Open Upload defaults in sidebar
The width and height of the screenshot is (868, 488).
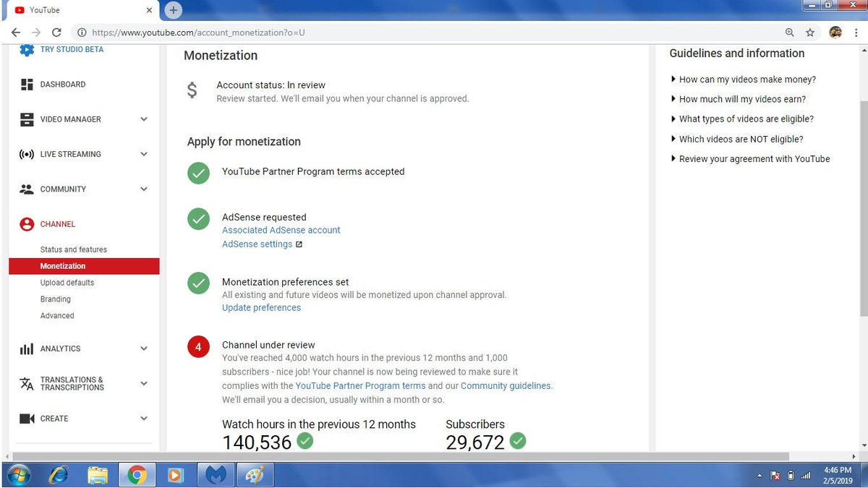67,283
